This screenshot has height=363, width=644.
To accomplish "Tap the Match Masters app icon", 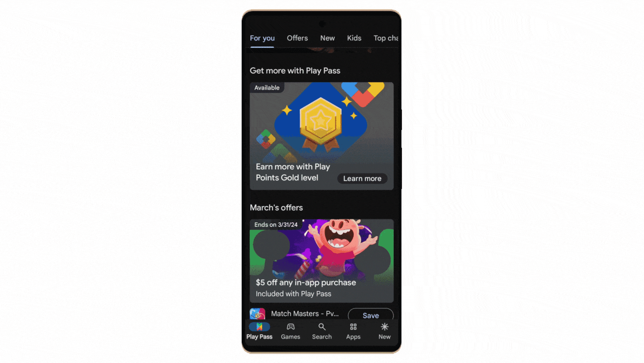I will pyautogui.click(x=257, y=314).
